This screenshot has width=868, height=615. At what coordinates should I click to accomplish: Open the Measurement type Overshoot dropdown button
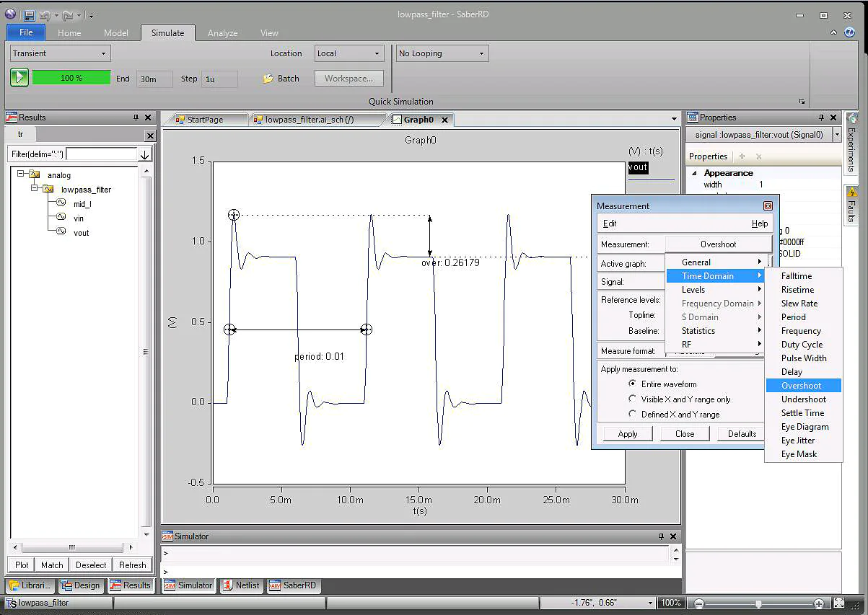pos(718,244)
